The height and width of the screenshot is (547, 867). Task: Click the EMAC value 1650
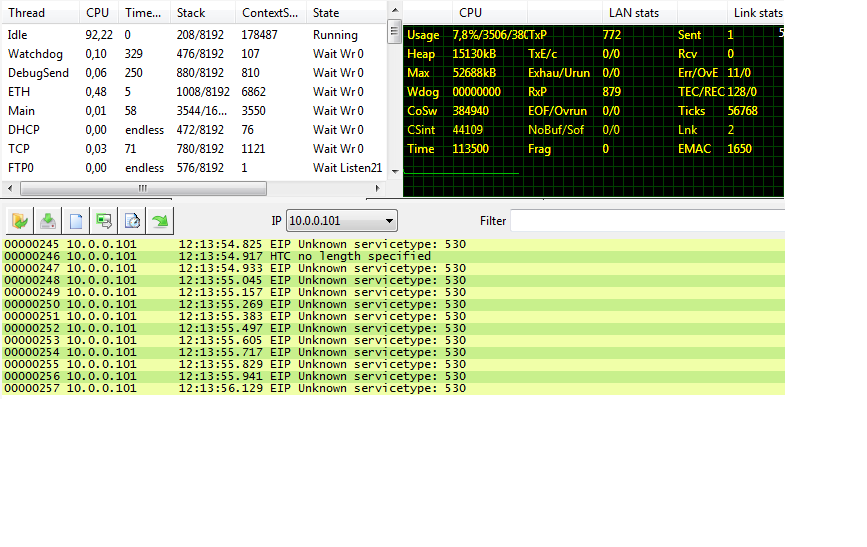tap(739, 149)
